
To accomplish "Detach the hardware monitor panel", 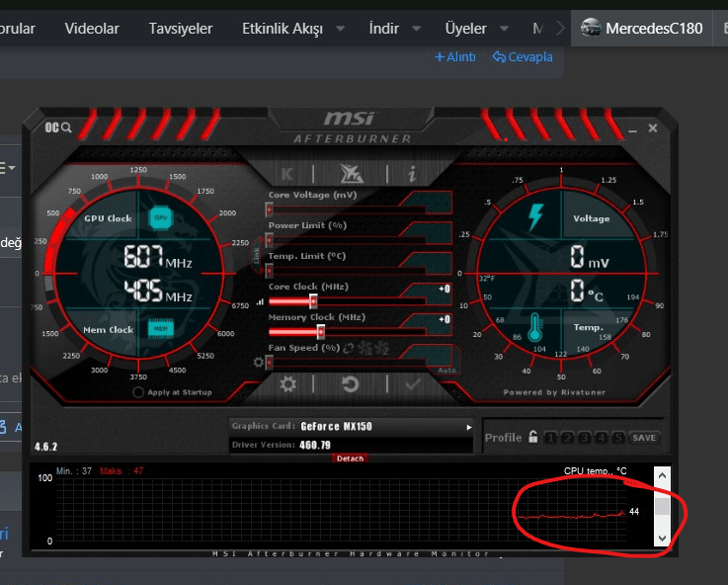I will click(350, 459).
